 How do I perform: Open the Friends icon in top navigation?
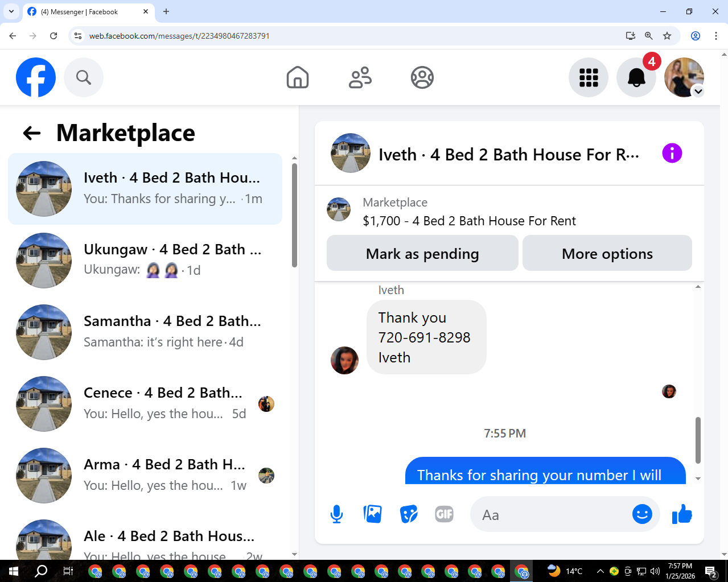click(360, 77)
